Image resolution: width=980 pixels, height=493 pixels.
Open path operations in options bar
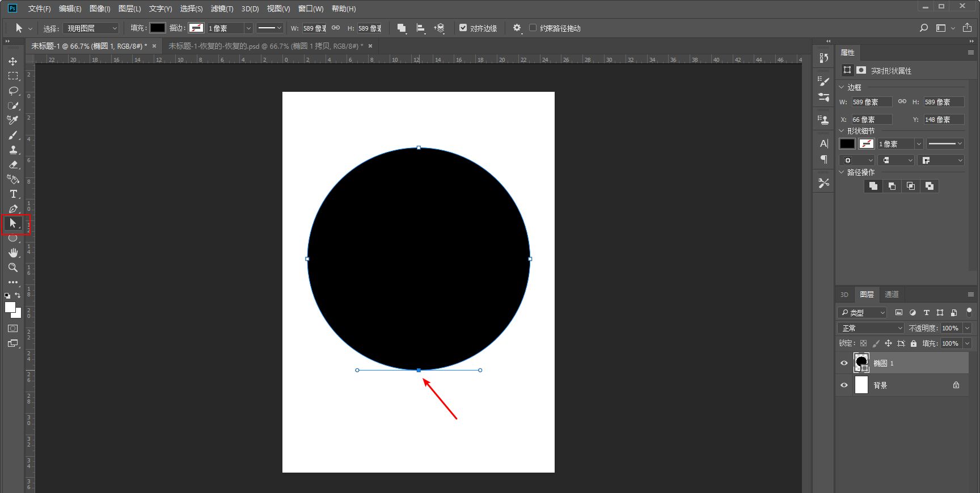click(x=402, y=28)
